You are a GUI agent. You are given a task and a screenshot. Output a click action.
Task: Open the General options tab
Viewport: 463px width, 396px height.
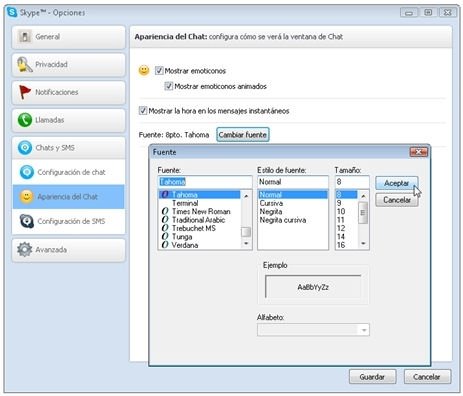(x=69, y=37)
